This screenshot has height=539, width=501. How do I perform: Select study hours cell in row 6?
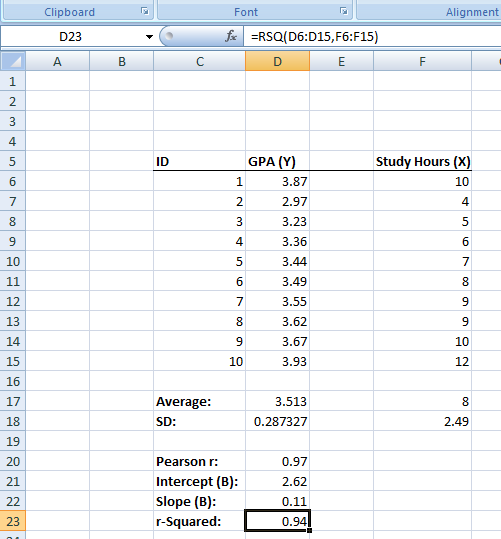tap(422, 181)
